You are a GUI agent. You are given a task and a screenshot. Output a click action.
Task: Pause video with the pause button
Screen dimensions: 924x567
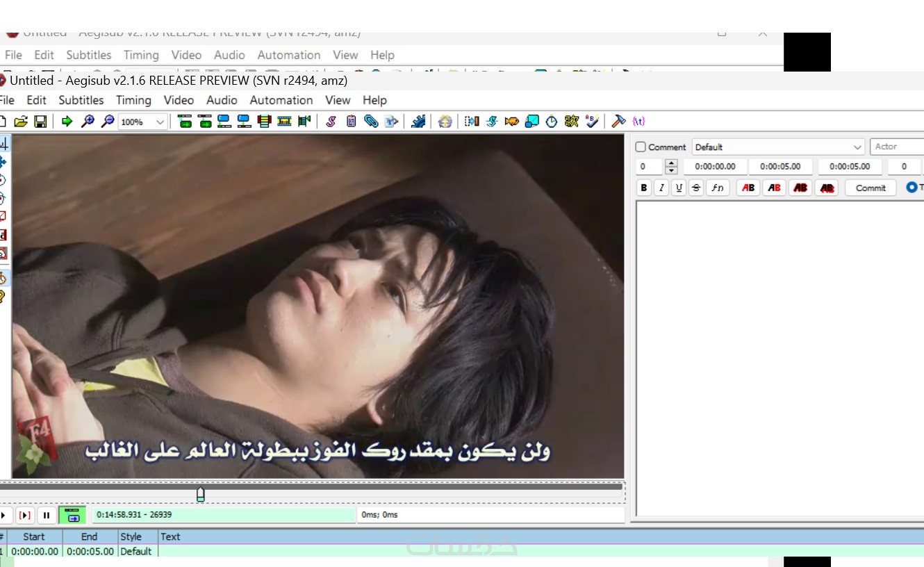coord(46,515)
